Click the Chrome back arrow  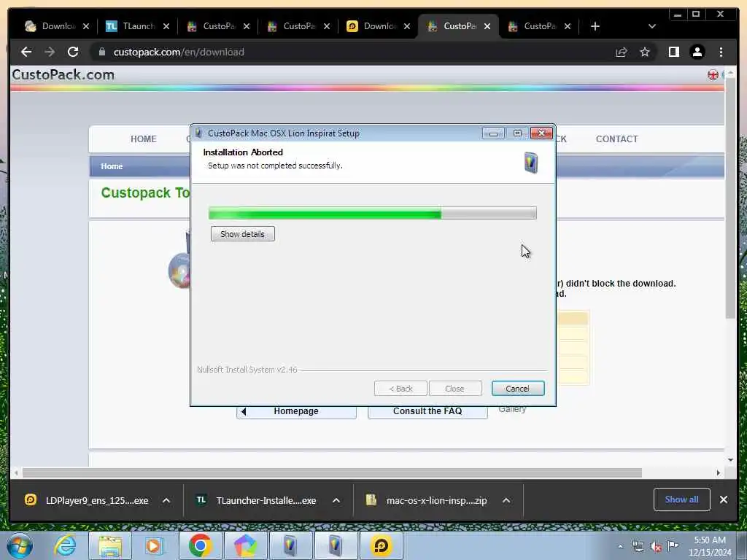coord(26,52)
